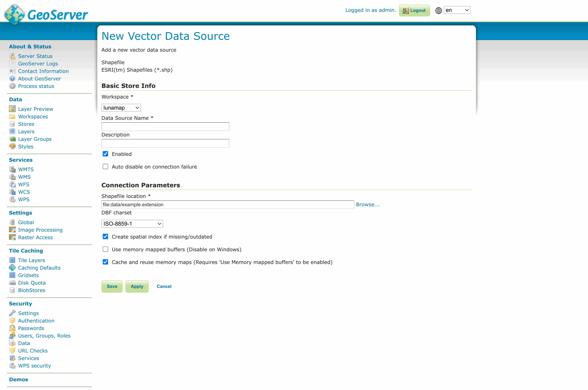Open Layer Groups page
The height and width of the screenshot is (390, 588).
coord(35,139)
